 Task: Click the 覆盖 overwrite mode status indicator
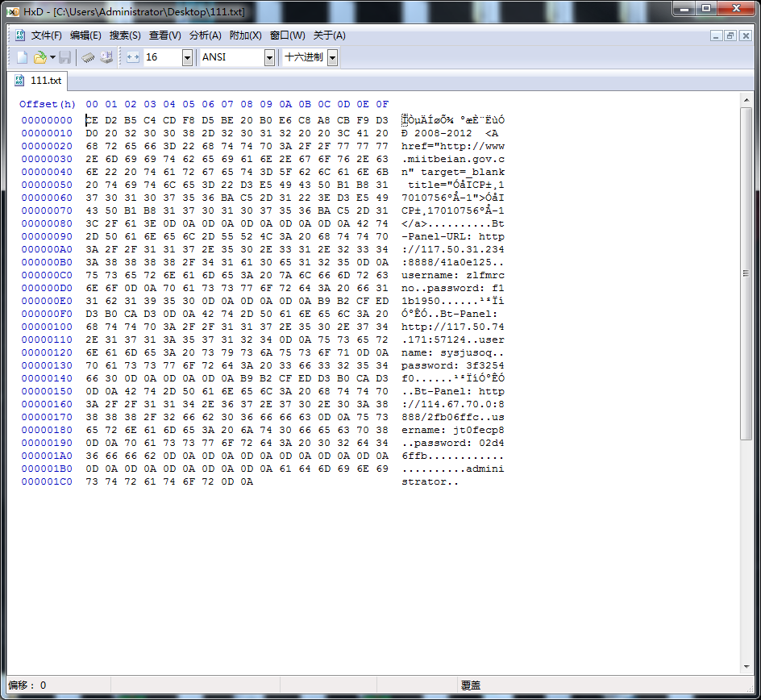[x=470, y=685]
